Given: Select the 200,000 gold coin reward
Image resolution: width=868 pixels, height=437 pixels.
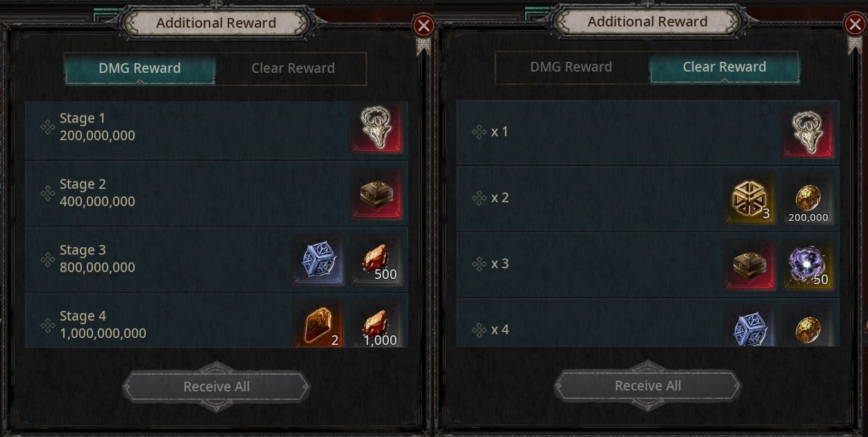Looking at the screenshot, I should pos(808,198).
